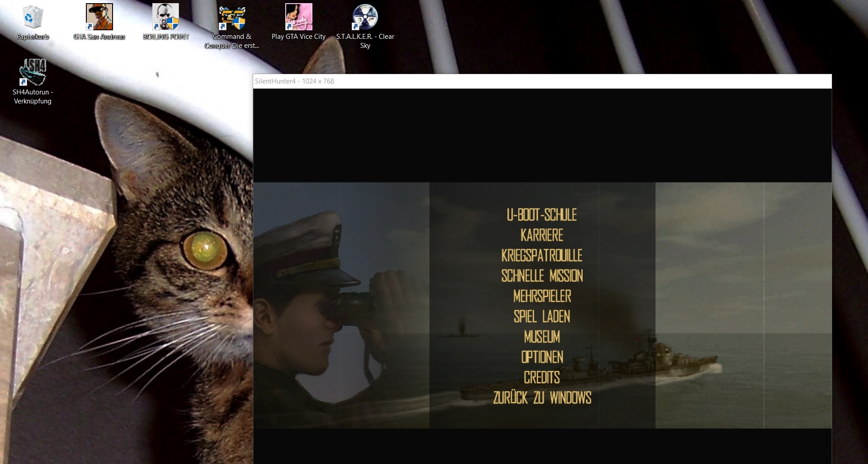Image resolution: width=868 pixels, height=464 pixels.
Task: Launch GTA San Andreas desktop shortcut
Action: point(99,18)
